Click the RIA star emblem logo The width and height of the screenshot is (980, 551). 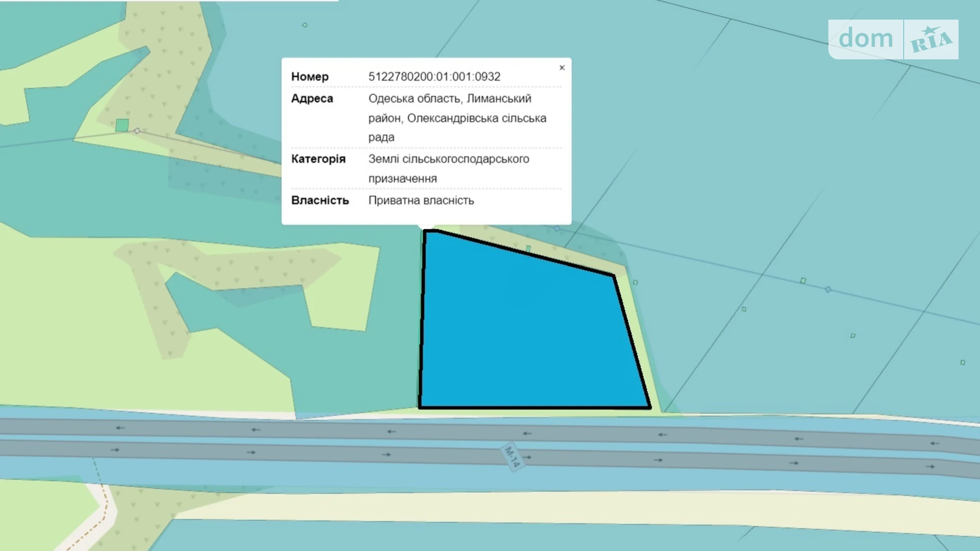click(x=931, y=40)
